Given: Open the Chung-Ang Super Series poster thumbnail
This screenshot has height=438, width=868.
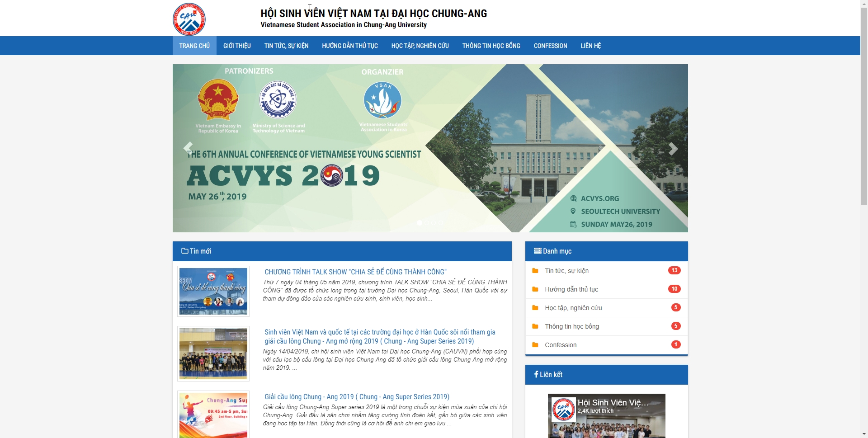Looking at the screenshot, I should pyautogui.click(x=213, y=415).
